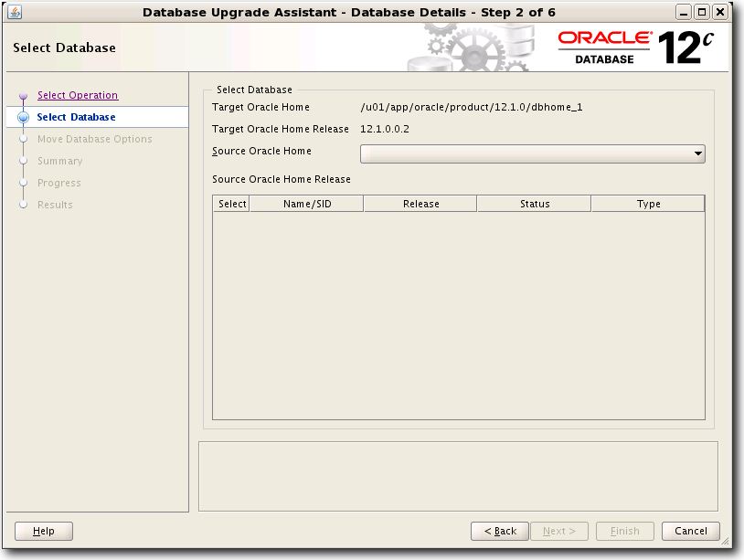Click the Source Oracle Home dropdown arrow

pyautogui.click(x=698, y=153)
